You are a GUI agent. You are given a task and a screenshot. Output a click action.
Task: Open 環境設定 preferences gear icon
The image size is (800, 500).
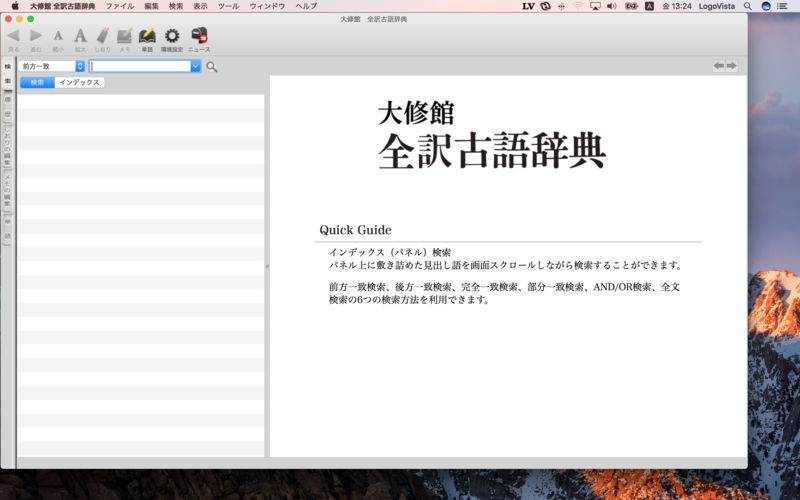point(172,36)
